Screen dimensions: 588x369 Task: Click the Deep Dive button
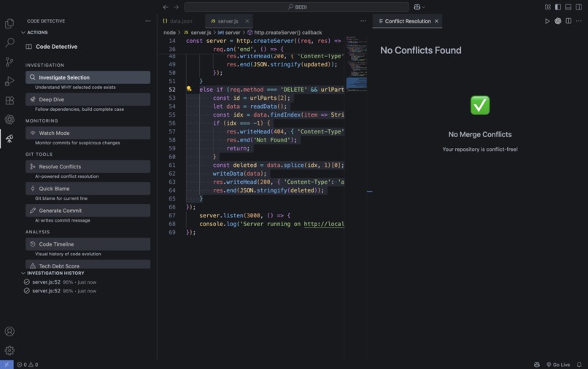[88, 99]
